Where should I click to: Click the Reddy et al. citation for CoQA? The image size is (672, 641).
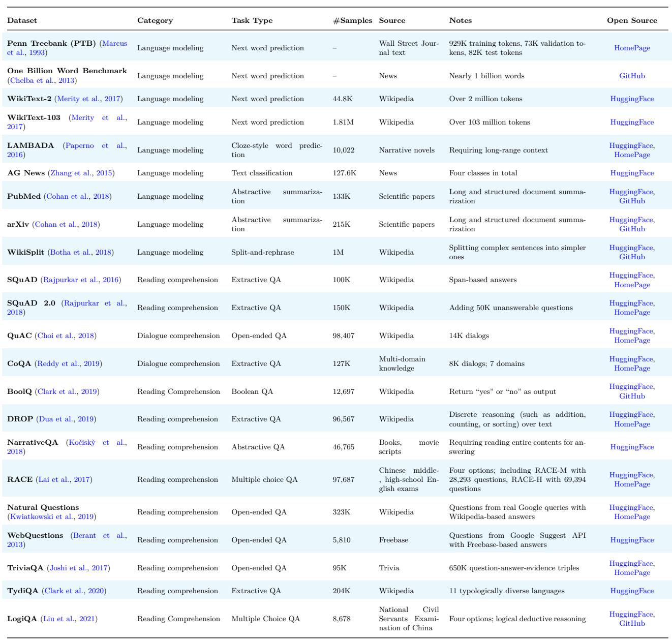(x=68, y=363)
